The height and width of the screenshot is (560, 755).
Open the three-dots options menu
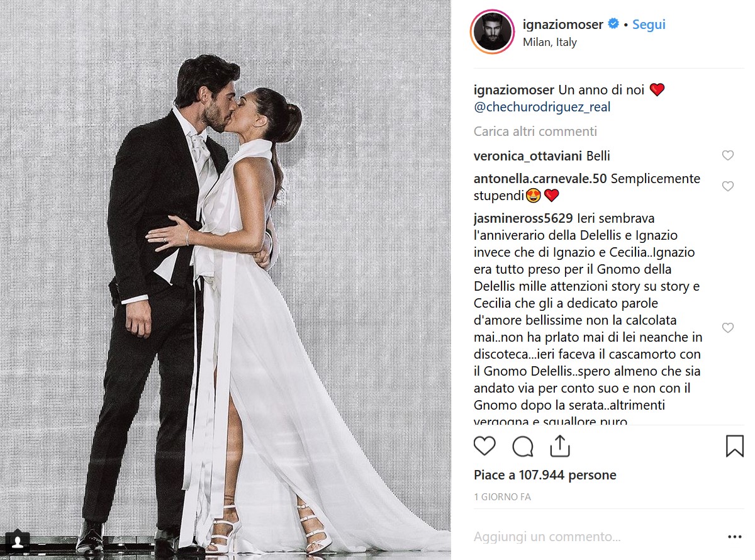(x=734, y=537)
